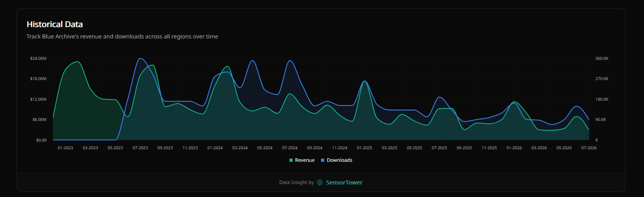Select the 05-2024 x-axis label
This screenshot has height=197, width=644.
265,148
